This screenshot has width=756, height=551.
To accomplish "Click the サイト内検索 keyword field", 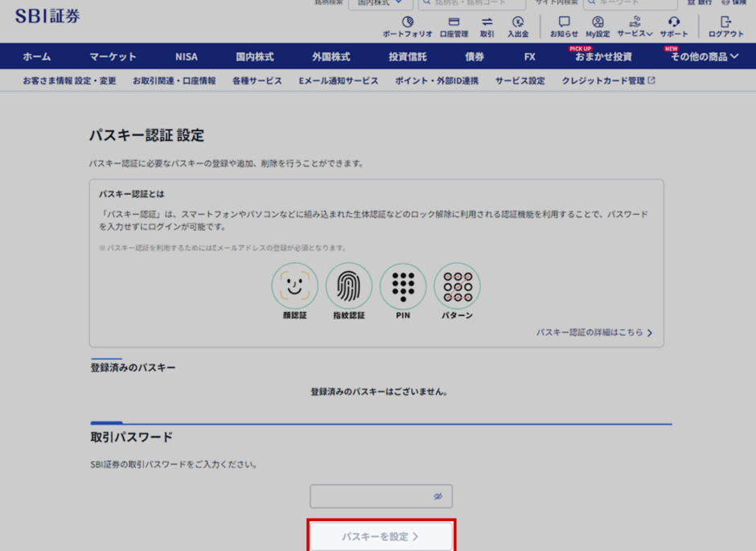I will 631,4.
